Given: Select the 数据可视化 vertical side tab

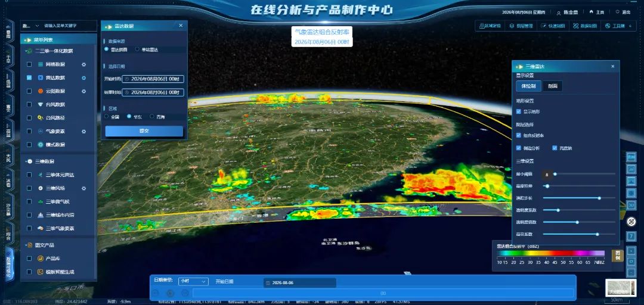Looking at the screenshot, I should (x=8, y=263).
